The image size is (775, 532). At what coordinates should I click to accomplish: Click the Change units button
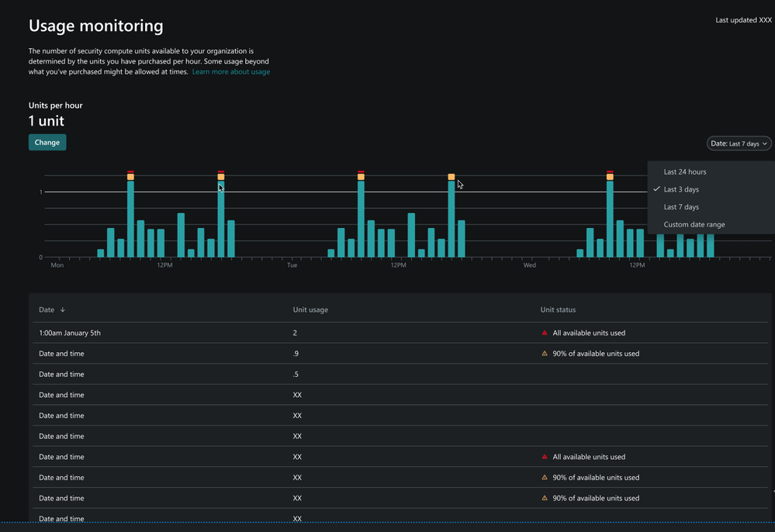47,142
